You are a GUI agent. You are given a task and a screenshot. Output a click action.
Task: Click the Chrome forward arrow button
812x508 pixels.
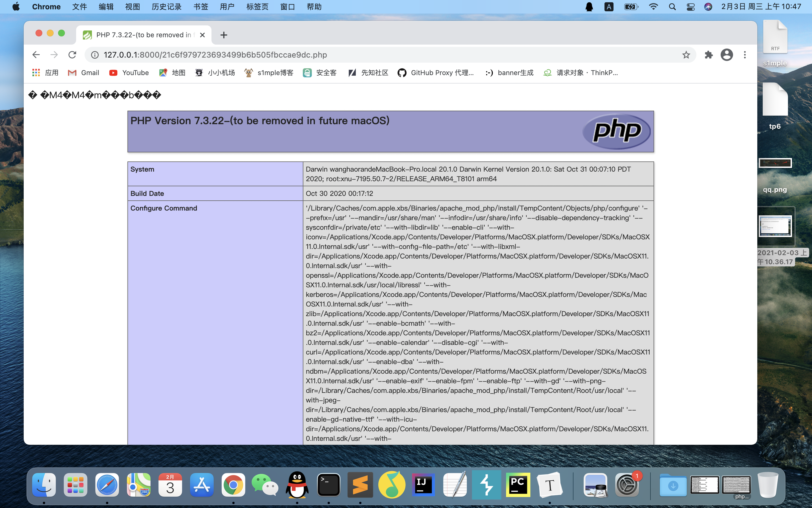coord(54,55)
